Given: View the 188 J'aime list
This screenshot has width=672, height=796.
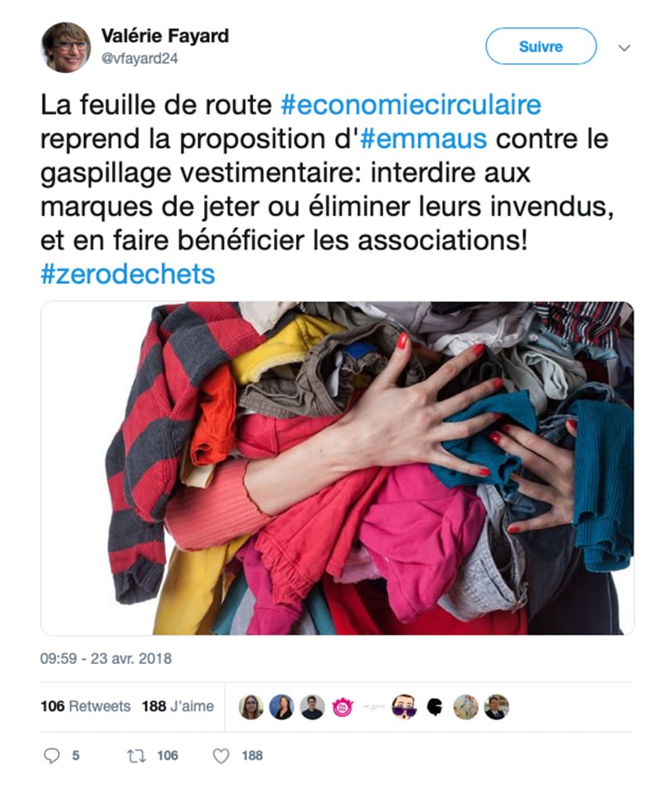Looking at the screenshot, I should pos(178,706).
